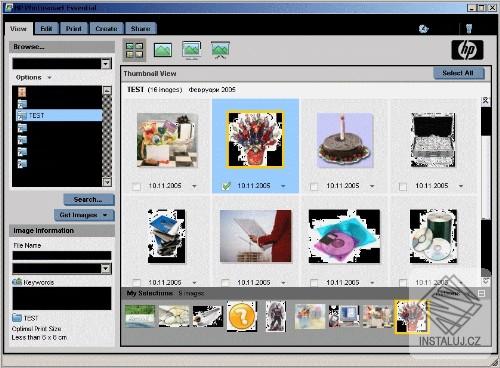Open the gift basket thumbnail date menu arrow
Viewport: 500px width, 368px height.
(x=194, y=186)
